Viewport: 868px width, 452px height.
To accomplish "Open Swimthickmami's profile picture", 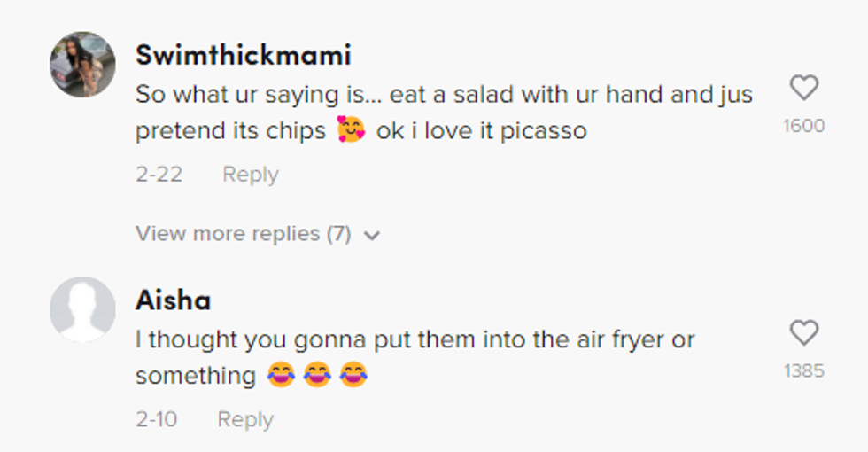I will pos(82,65).
